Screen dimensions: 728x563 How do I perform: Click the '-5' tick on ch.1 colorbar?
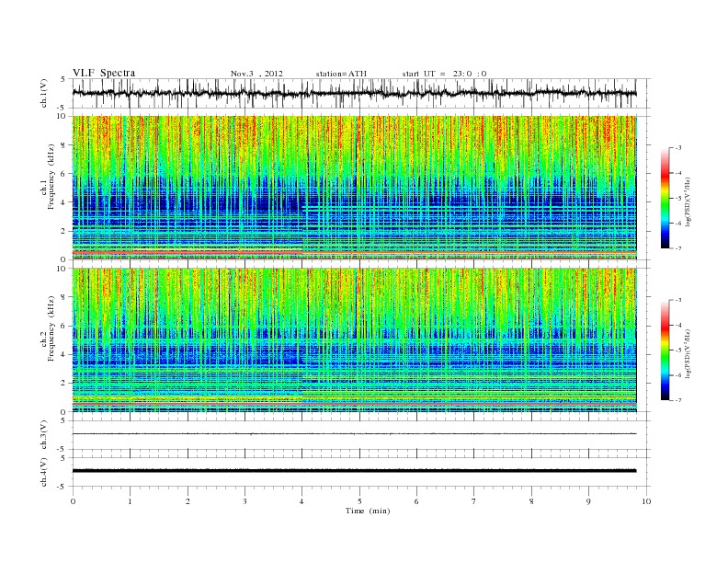[x=678, y=199]
